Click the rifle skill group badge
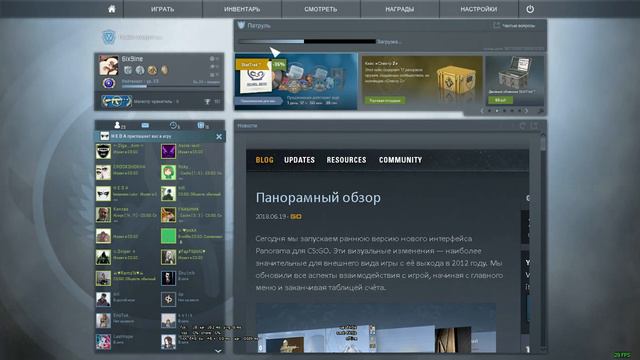 pyautogui.click(x=116, y=101)
